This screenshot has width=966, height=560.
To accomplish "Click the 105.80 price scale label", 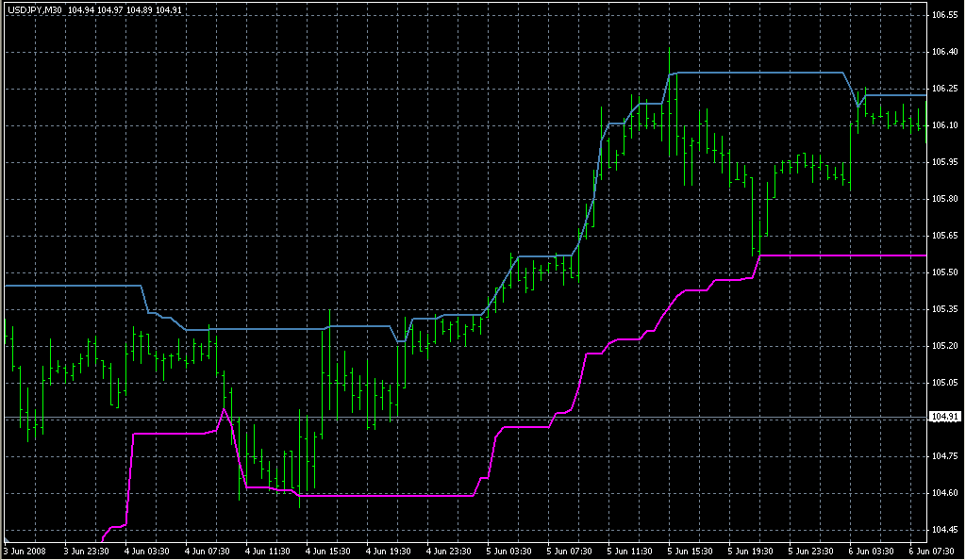I will pos(944,199).
